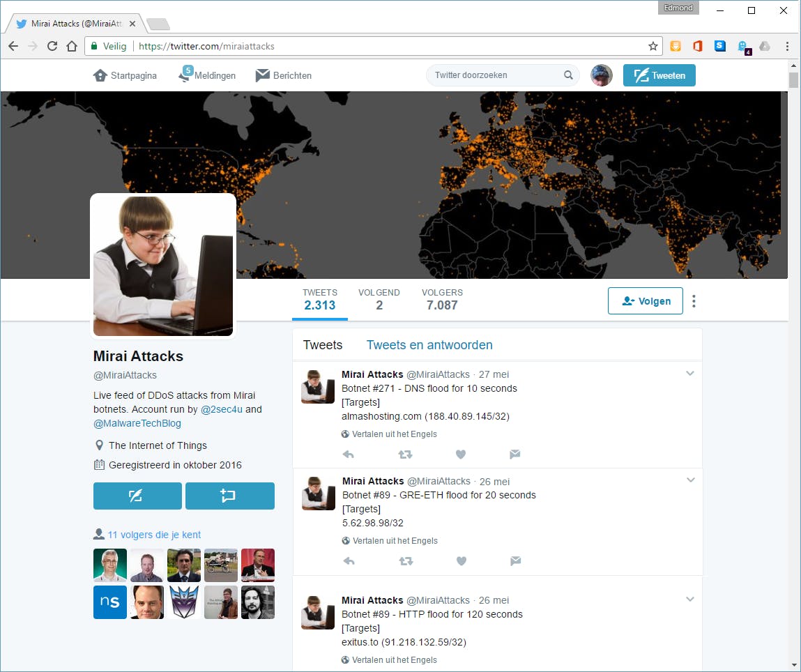Open Berichten messages

click(284, 75)
